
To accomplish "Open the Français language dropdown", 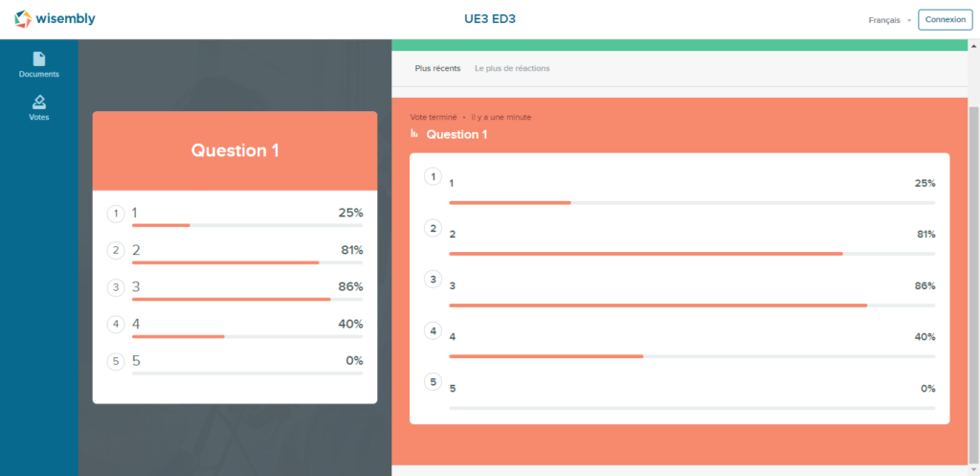I will [x=889, y=20].
